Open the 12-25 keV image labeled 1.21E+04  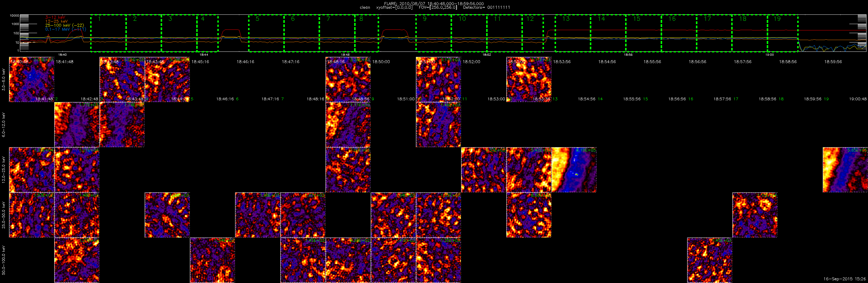coord(77,170)
